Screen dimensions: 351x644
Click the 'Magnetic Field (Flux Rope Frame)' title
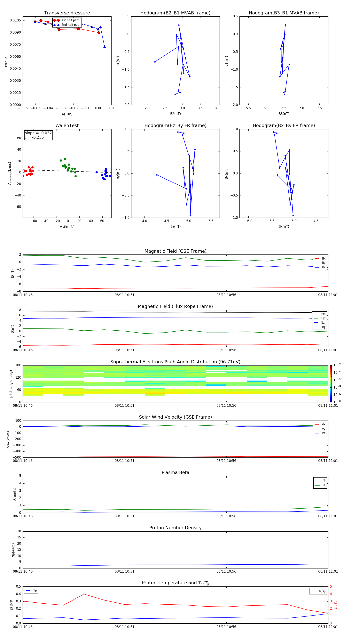point(175,307)
